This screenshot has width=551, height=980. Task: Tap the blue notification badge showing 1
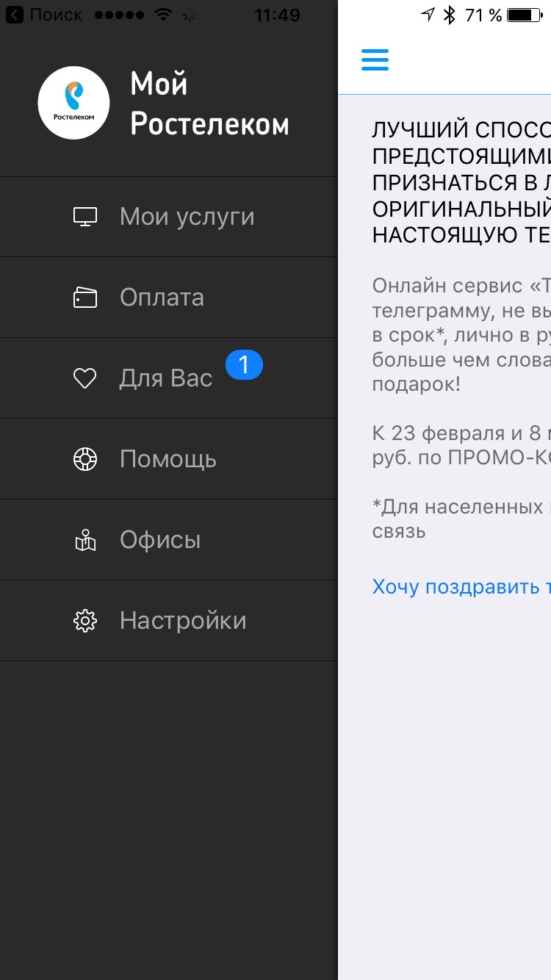244,365
